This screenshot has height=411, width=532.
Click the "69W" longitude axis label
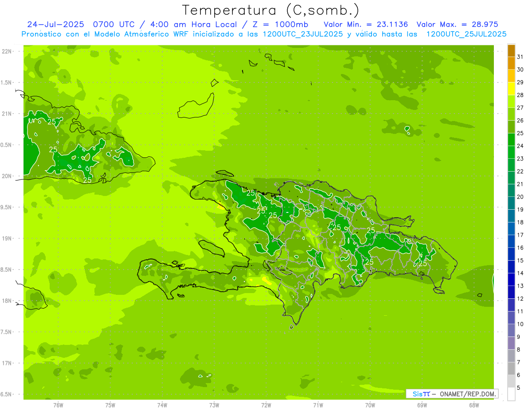click(x=422, y=405)
